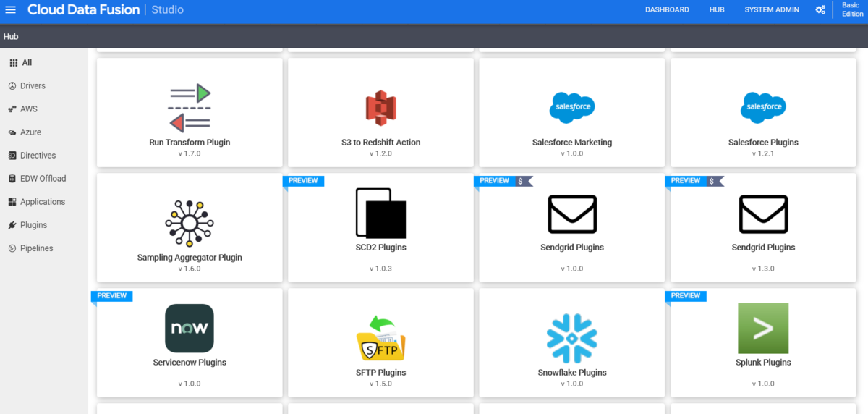868x414 pixels.
Task: Open the Splunk Plugins title
Action: pos(763,363)
